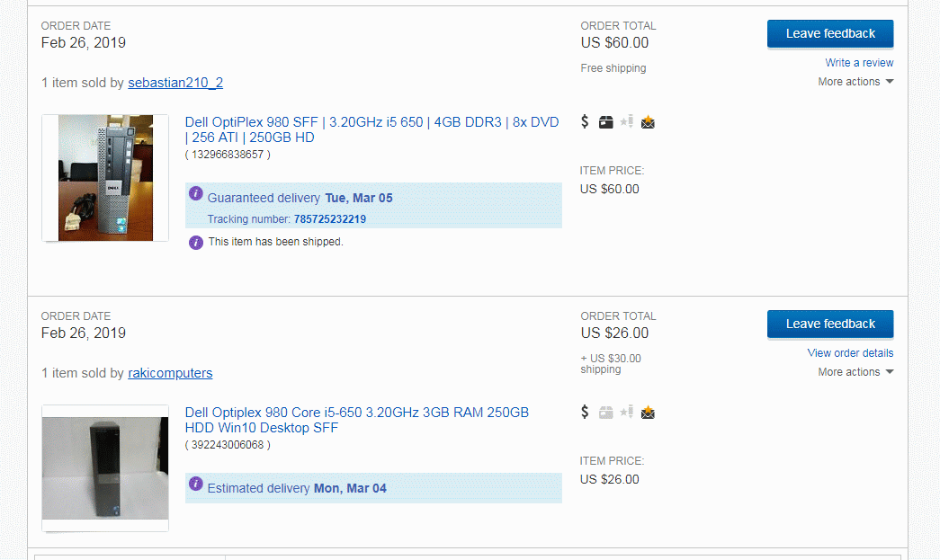The height and width of the screenshot is (560, 940).
Task: Click the info icon beside Guaranteed delivery
Action: [196, 193]
